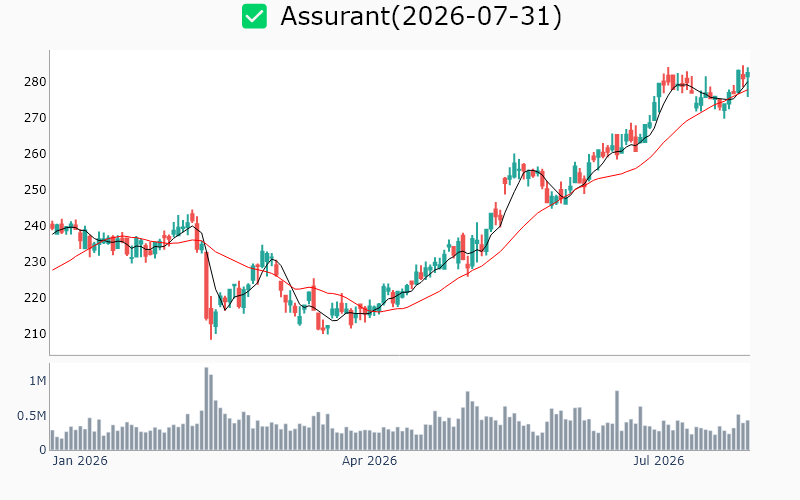Select the Jul 2026 x-axis label

[x=659, y=461]
